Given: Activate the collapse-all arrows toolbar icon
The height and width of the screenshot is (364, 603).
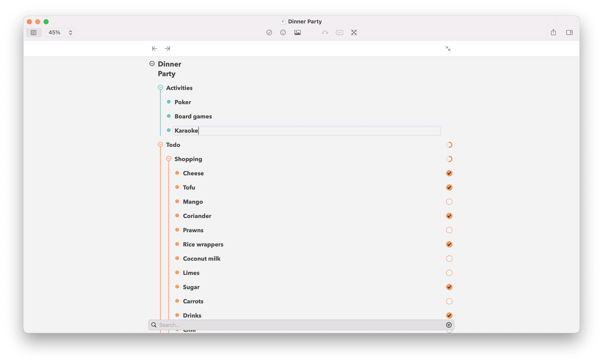Looking at the screenshot, I should (354, 32).
